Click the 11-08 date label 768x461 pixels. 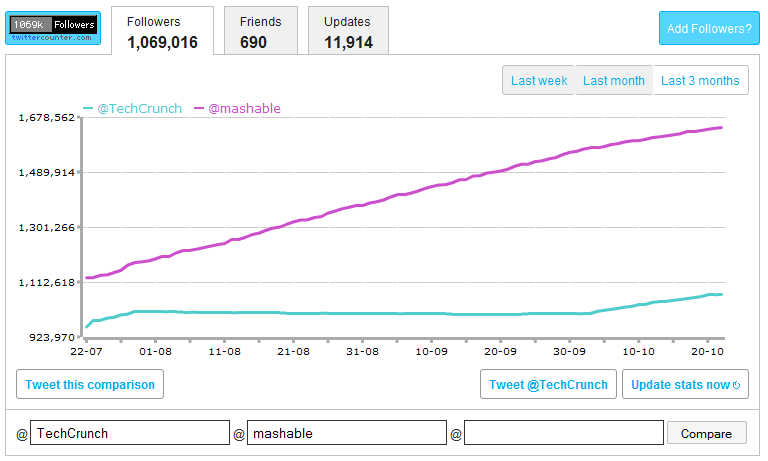point(224,351)
